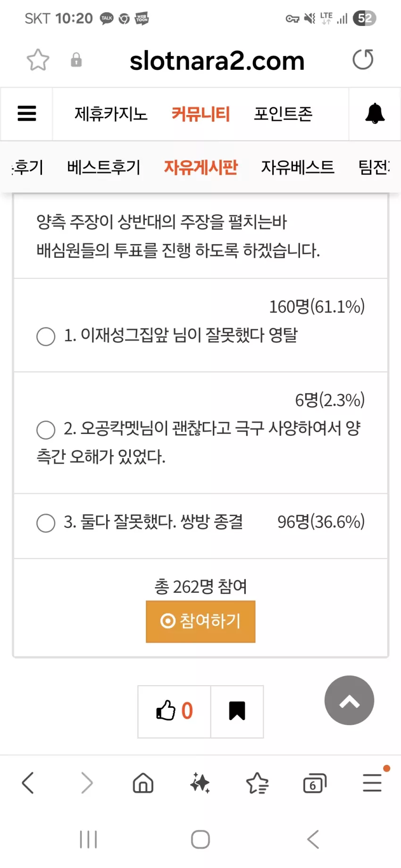Switch to the 제휴카지노 menu

click(x=111, y=114)
